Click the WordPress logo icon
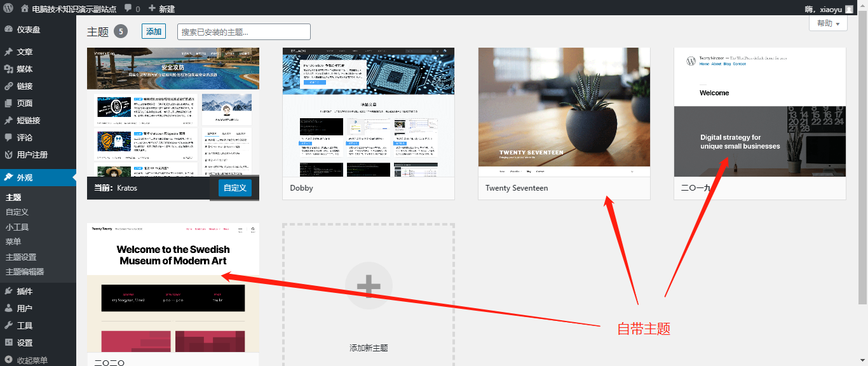Image resolution: width=868 pixels, height=366 pixels. tap(8, 8)
